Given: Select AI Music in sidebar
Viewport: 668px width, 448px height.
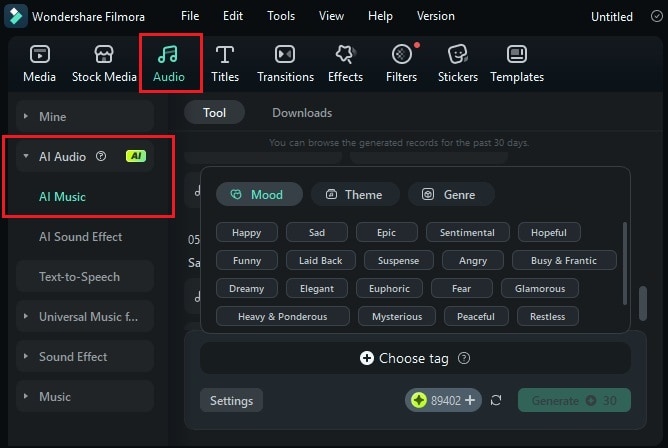Looking at the screenshot, I should click(62, 197).
